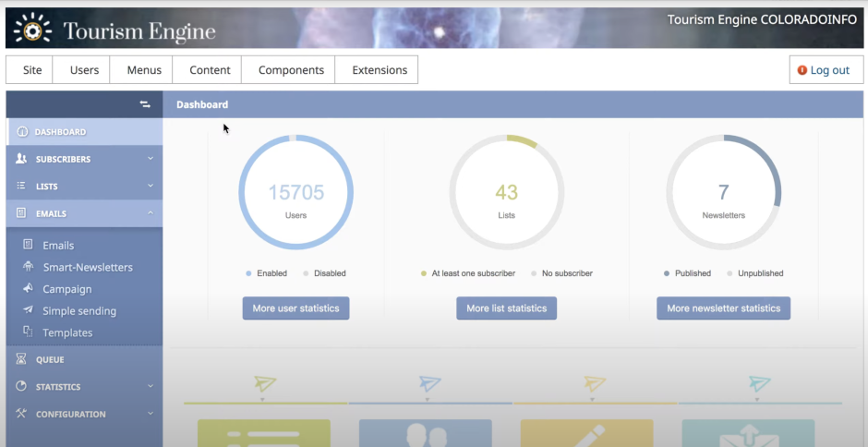Click the Dashboard info icon in sidebar
This screenshot has height=447, width=868.
[x=22, y=132]
